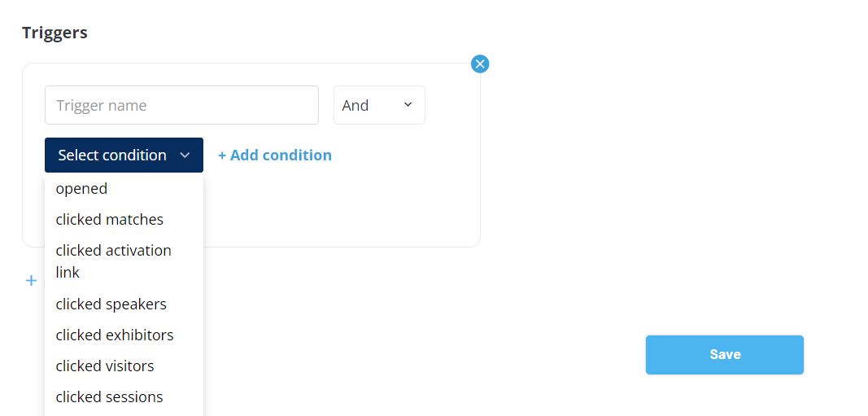This screenshot has height=416, width=868.
Task: Click the "Select condition" label text
Action: click(x=112, y=155)
